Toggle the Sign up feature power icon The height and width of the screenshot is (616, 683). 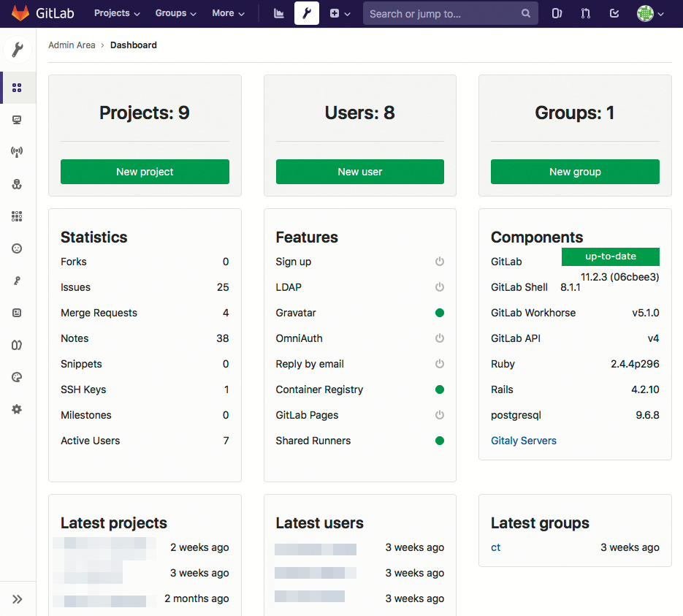[440, 262]
